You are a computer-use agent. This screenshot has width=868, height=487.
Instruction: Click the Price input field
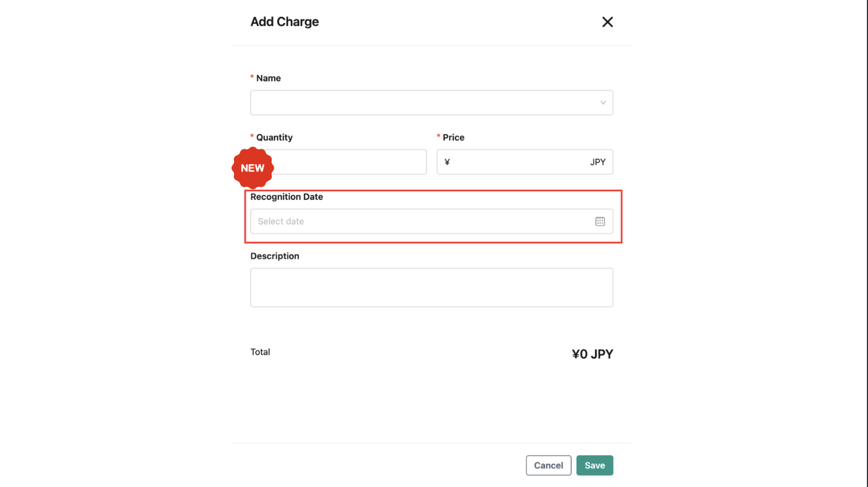coord(521,161)
